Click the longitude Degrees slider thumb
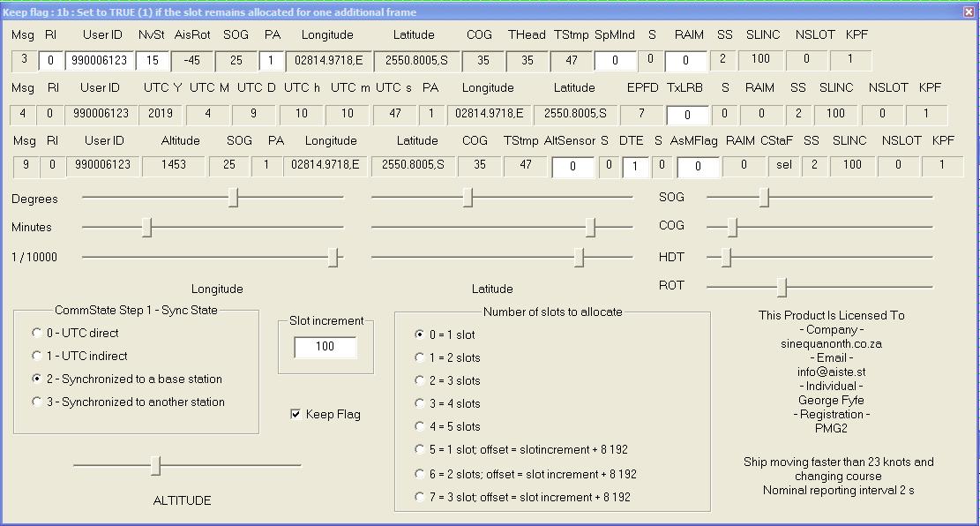Image resolution: width=980 pixels, height=526 pixels. (x=233, y=198)
